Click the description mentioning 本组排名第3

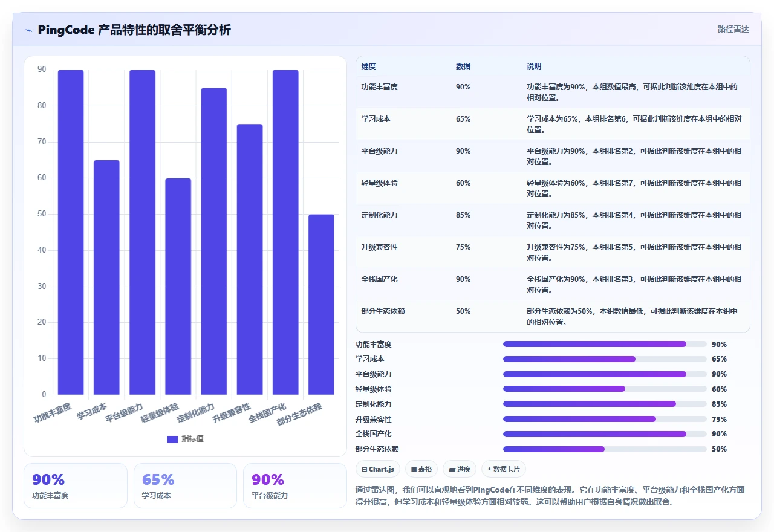point(634,284)
